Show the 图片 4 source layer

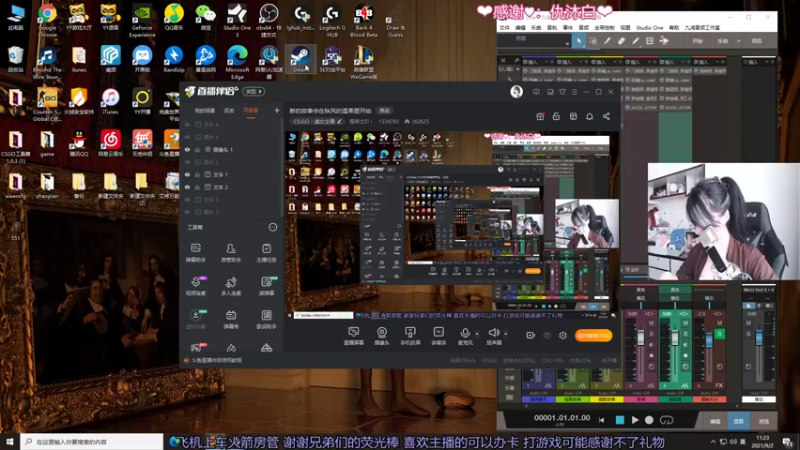[187, 137]
